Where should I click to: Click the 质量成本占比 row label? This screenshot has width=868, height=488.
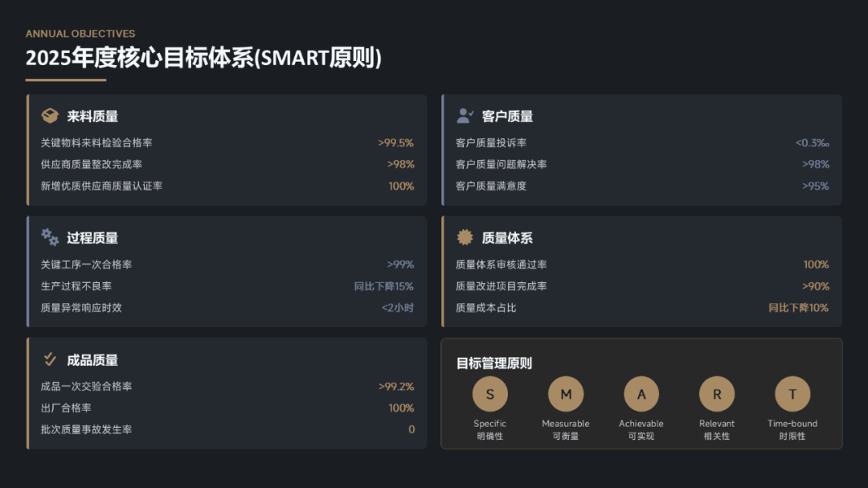[x=485, y=308]
